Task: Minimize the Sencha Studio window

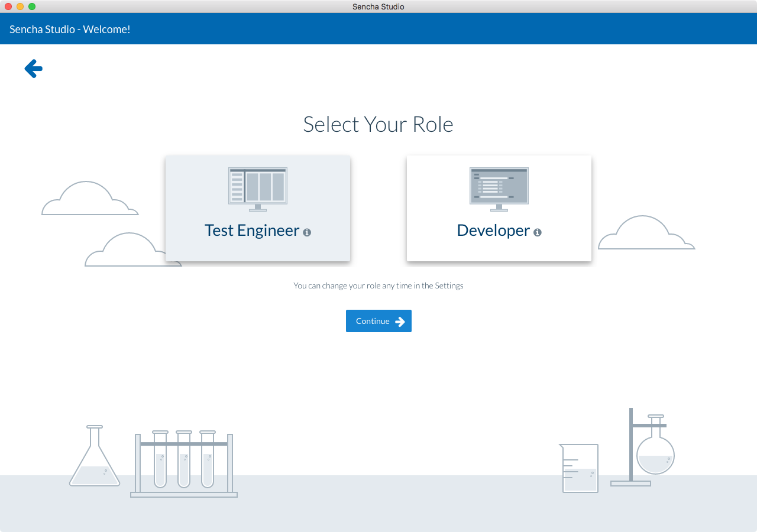Action: point(20,7)
